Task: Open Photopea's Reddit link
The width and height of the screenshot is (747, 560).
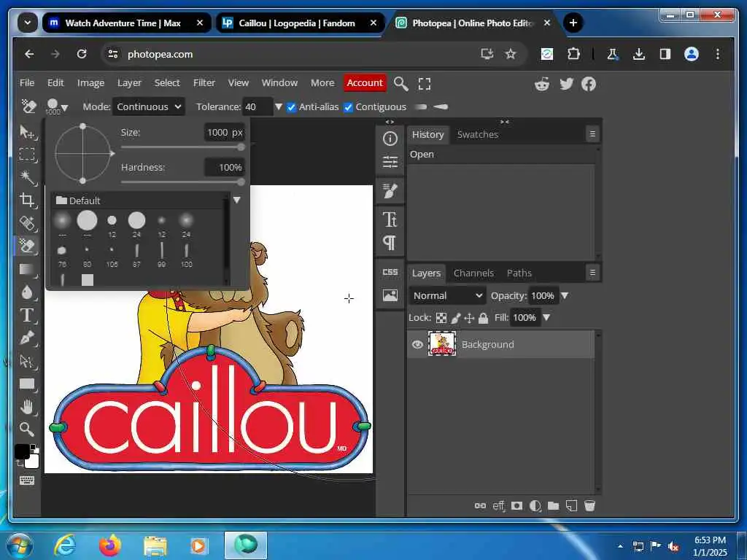Action: (x=542, y=84)
